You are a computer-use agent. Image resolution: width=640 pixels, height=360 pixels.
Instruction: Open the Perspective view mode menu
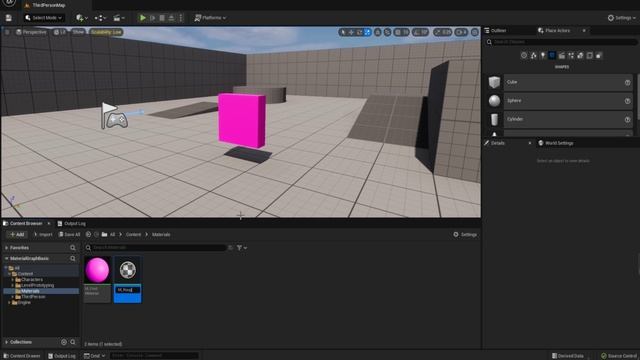(x=31, y=32)
